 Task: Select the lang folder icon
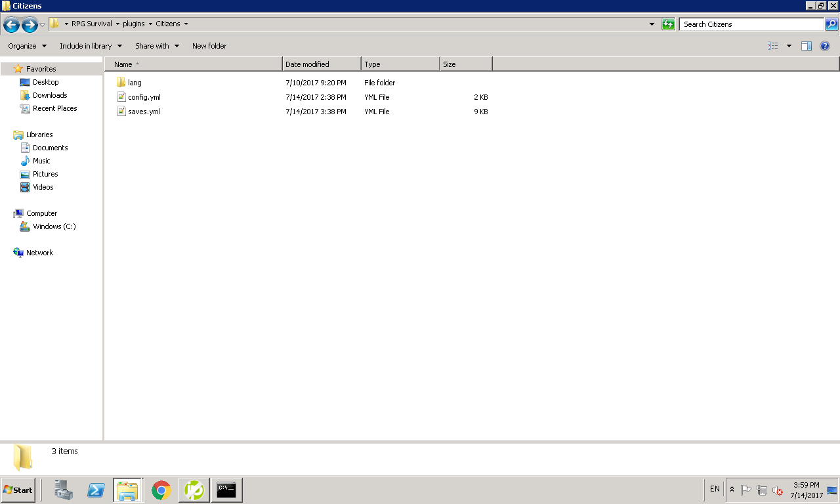(x=121, y=83)
